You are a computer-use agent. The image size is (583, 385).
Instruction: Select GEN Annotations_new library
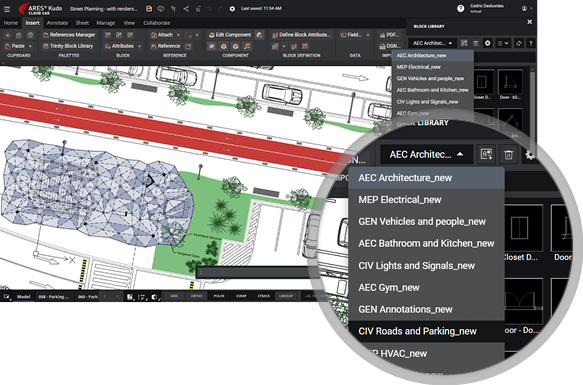pyautogui.click(x=426, y=309)
